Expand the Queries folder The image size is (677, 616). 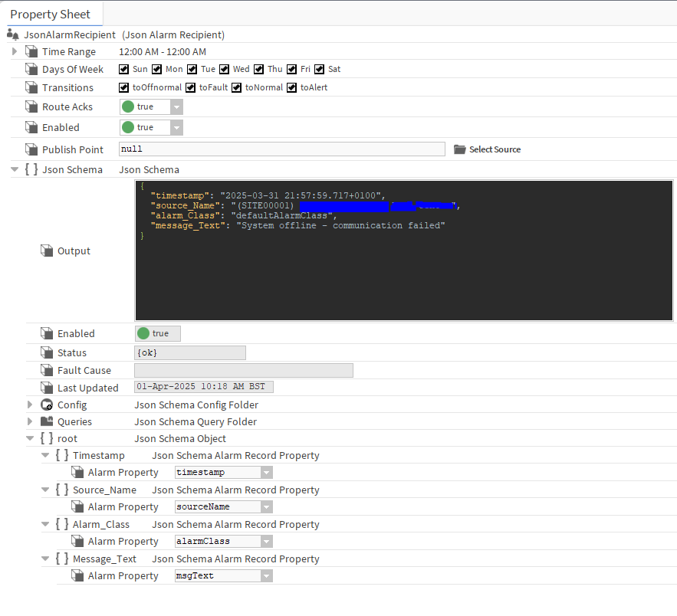(x=30, y=421)
